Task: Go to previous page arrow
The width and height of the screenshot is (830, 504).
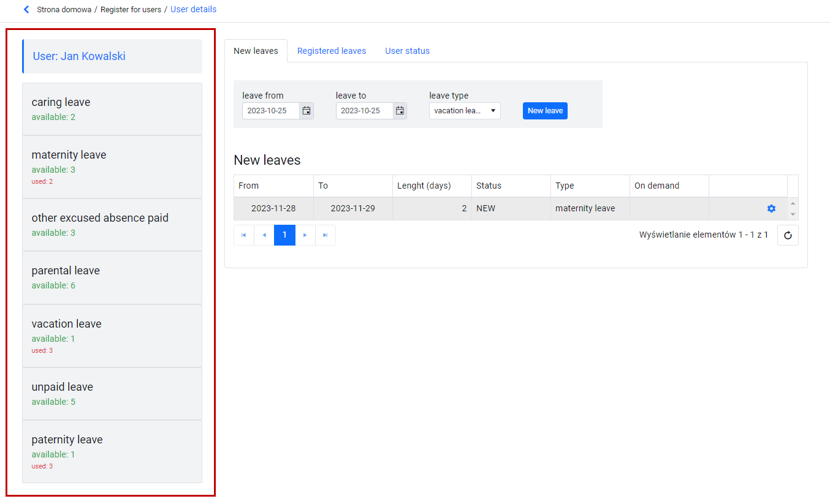Action: click(264, 235)
